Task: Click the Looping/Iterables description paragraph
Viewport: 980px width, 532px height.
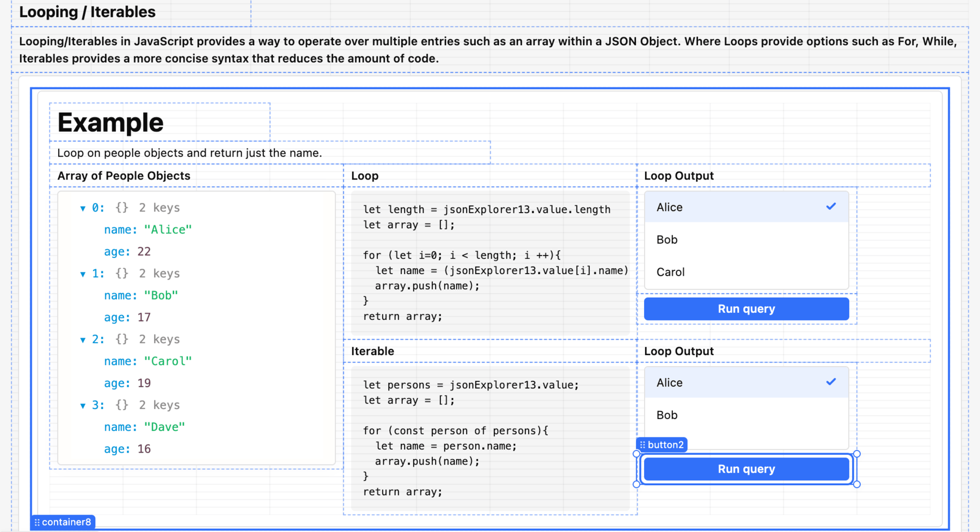Action: (488, 50)
